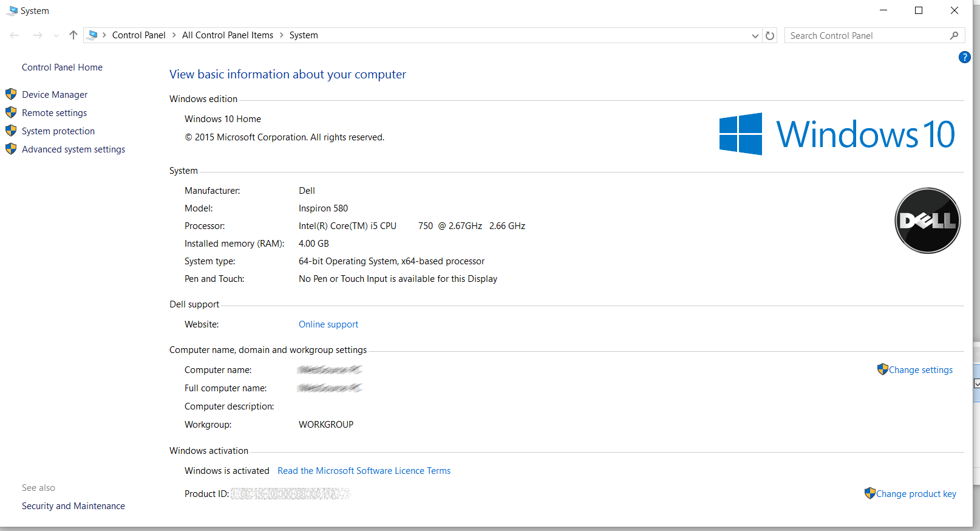The height and width of the screenshot is (531, 980).
Task: Click the Back navigation arrow
Action: (15, 35)
